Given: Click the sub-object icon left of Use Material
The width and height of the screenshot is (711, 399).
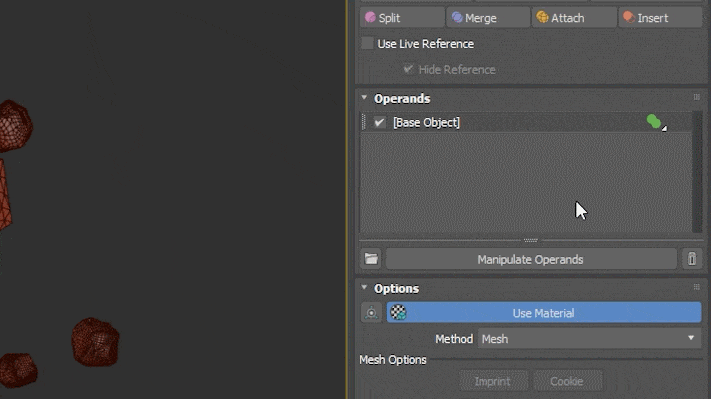Looking at the screenshot, I should 371,312.
